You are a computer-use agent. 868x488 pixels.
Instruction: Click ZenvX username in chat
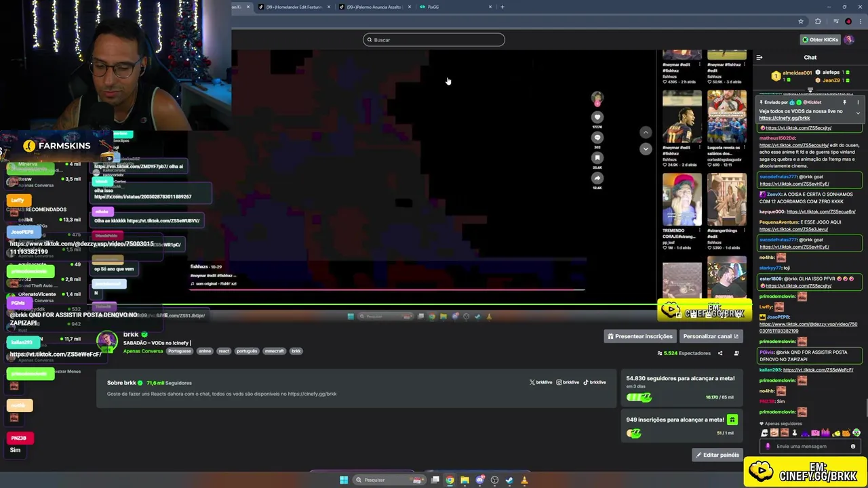(774, 194)
